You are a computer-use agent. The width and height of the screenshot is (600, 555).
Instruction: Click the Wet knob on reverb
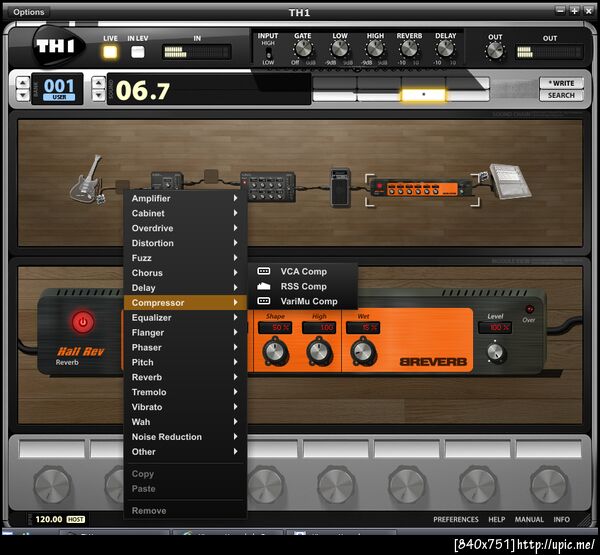click(363, 351)
